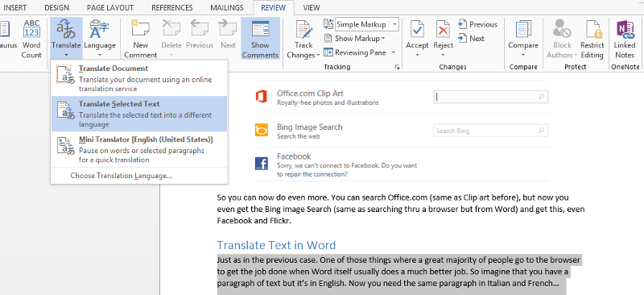Jump to Next change in Changes group

[x=472, y=38]
